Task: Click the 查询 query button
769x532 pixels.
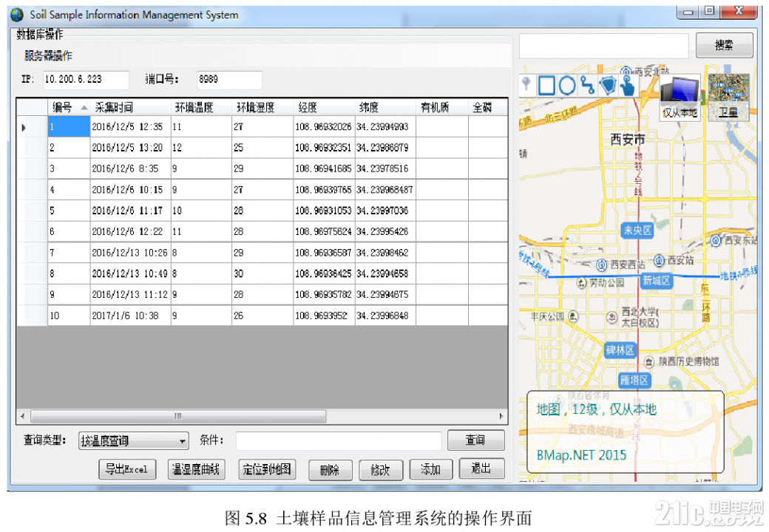Action: (475, 440)
